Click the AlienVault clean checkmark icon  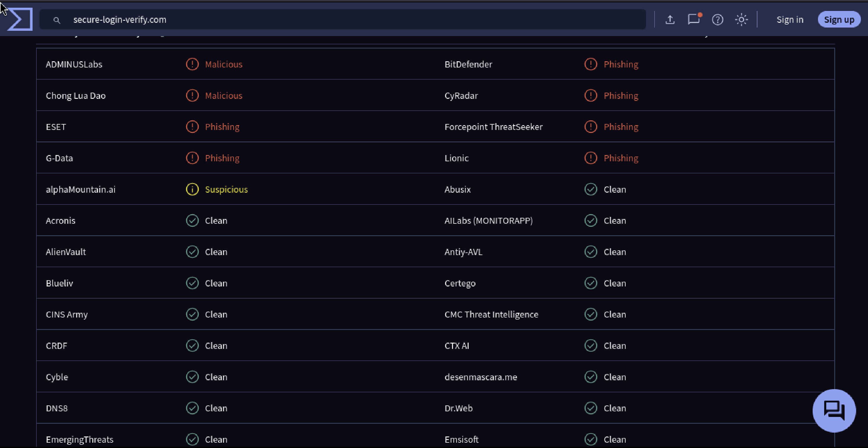pos(192,252)
